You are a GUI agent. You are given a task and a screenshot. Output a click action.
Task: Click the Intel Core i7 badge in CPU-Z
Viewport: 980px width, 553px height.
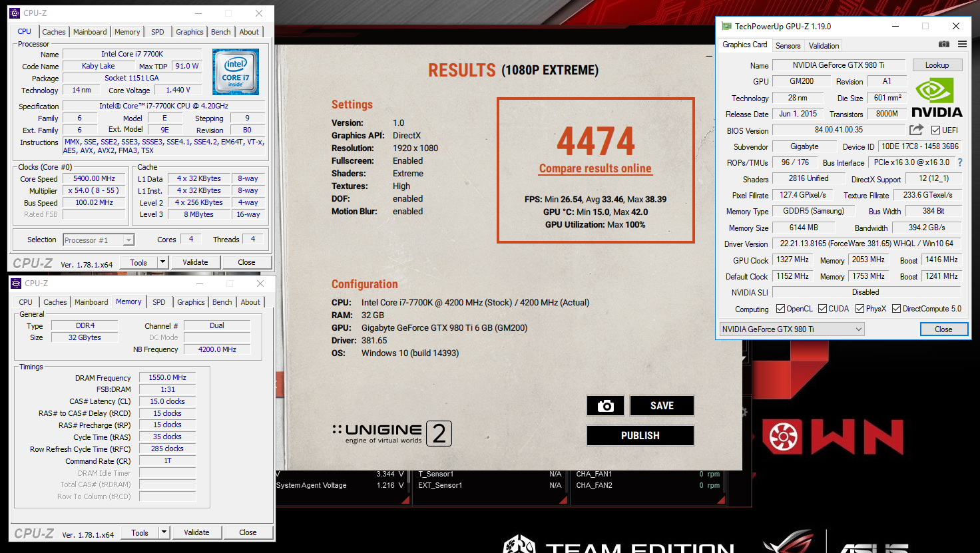236,72
